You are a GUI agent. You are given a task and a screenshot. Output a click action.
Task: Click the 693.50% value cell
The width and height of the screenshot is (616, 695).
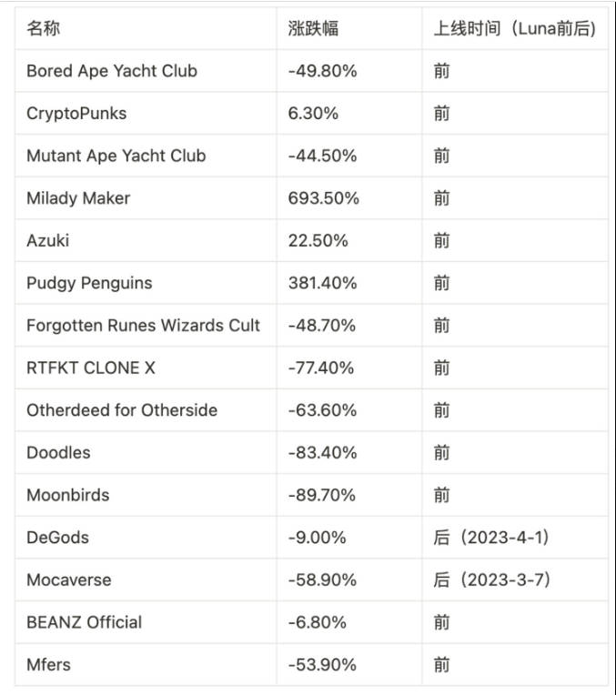coord(324,198)
